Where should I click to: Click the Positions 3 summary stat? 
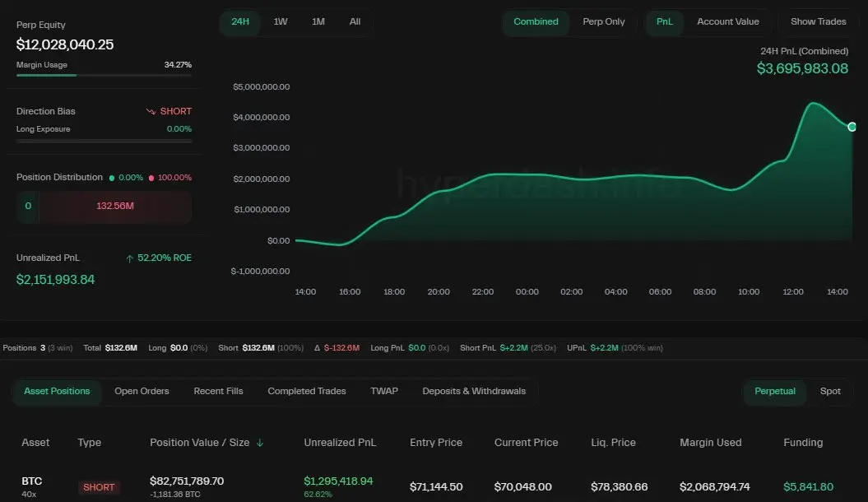point(38,348)
